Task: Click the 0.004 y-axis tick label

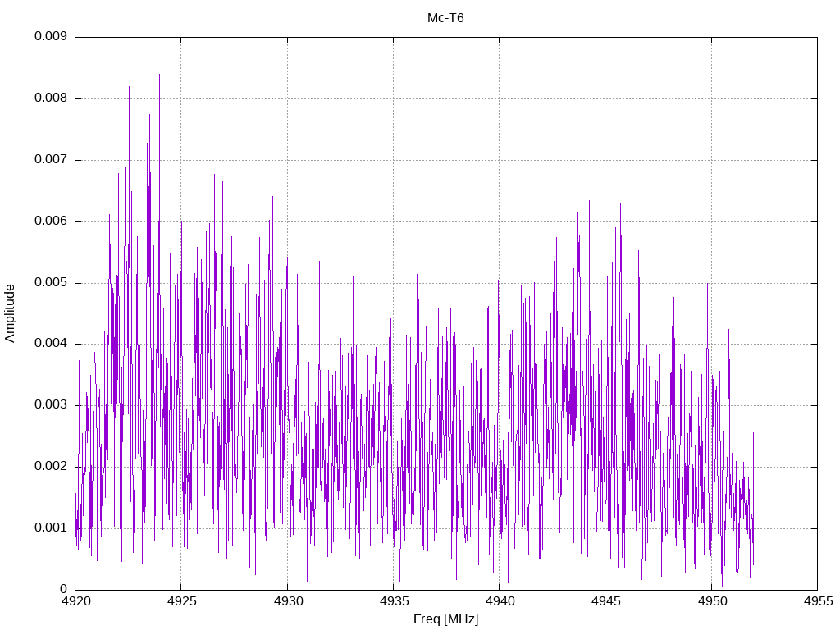Action: [x=51, y=343]
